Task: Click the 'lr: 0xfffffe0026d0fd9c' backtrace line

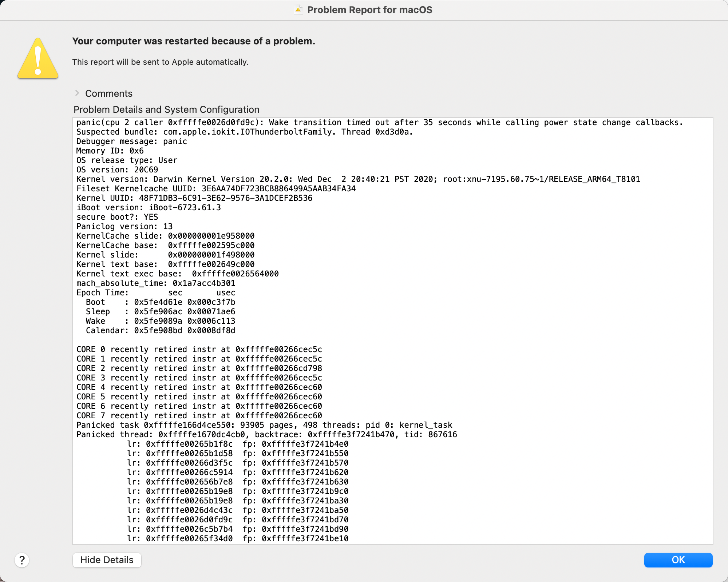Action: (238, 520)
